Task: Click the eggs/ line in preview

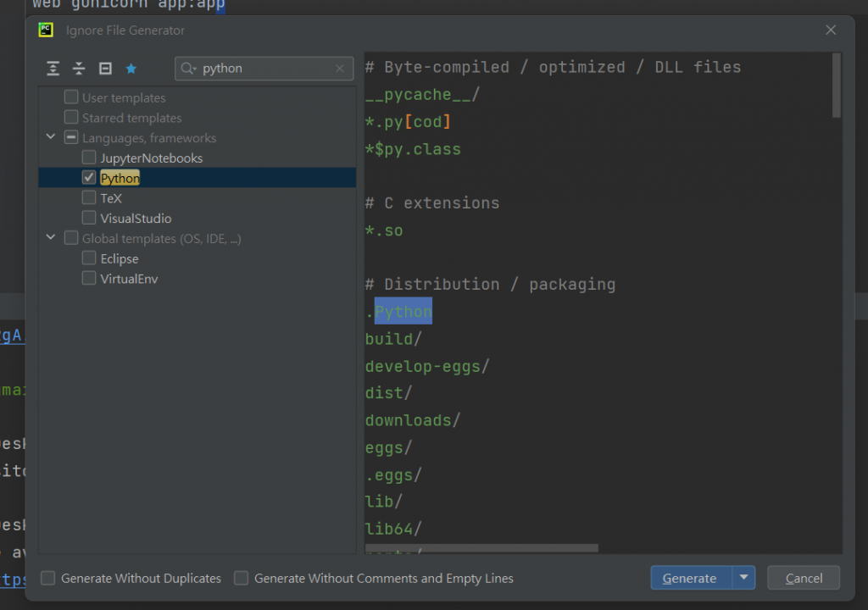Action: tap(388, 447)
